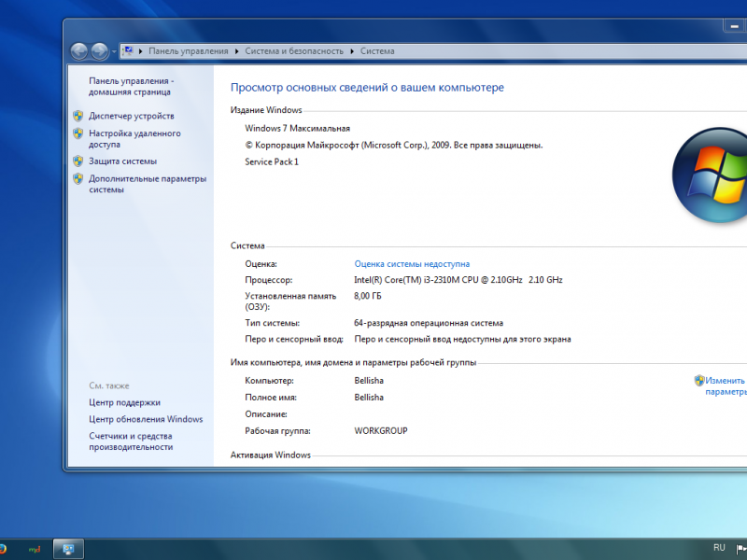This screenshot has width=747, height=560.
Task: Open Счетчики и средства производительности link
Action: pyautogui.click(x=131, y=441)
